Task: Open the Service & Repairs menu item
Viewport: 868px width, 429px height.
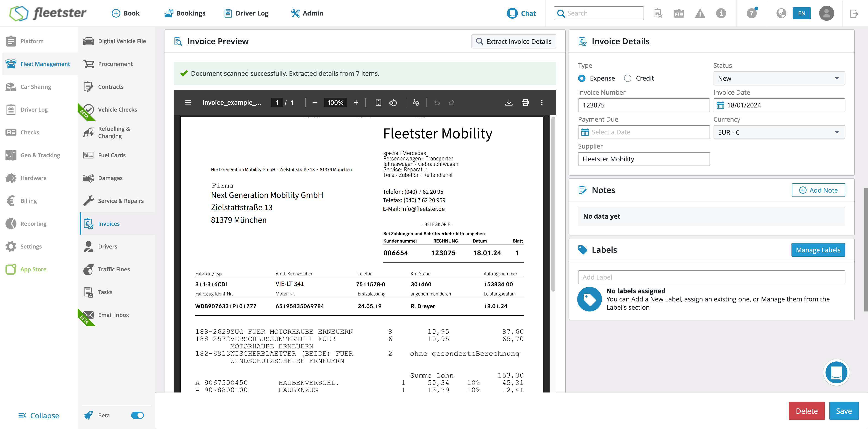Action: pos(121,201)
